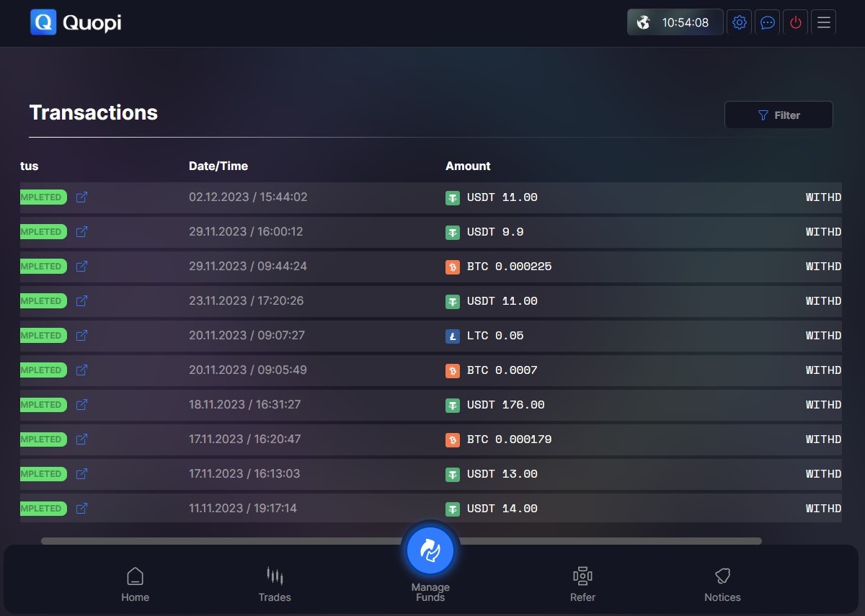This screenshot has height=616, width=865.
Task: Open external link for 20.11.2023 09:07:27 transaction
Action: point(81,336)
